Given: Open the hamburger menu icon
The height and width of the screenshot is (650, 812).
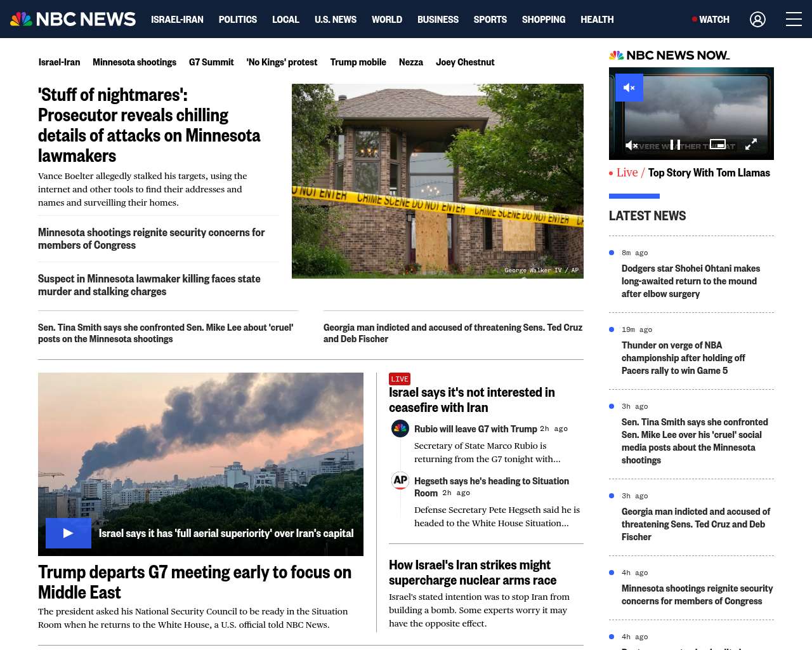Looking at the screenshot, I should 794,19.
